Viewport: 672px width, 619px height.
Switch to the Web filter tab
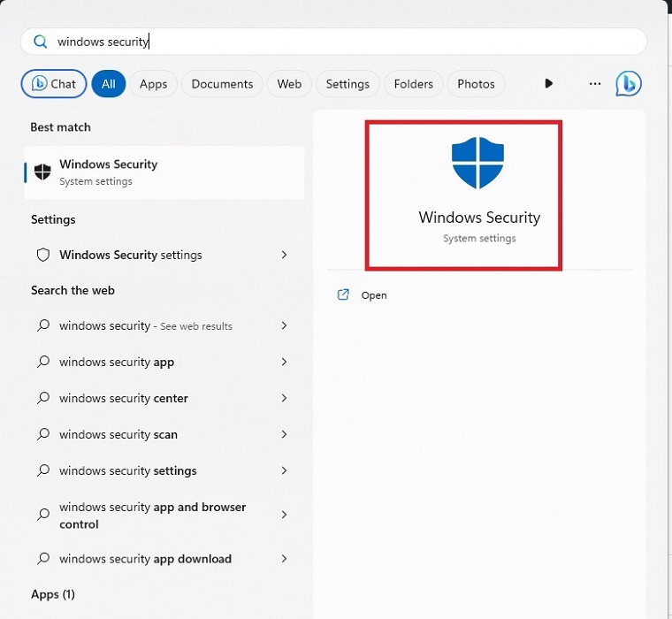click(289, 84)
